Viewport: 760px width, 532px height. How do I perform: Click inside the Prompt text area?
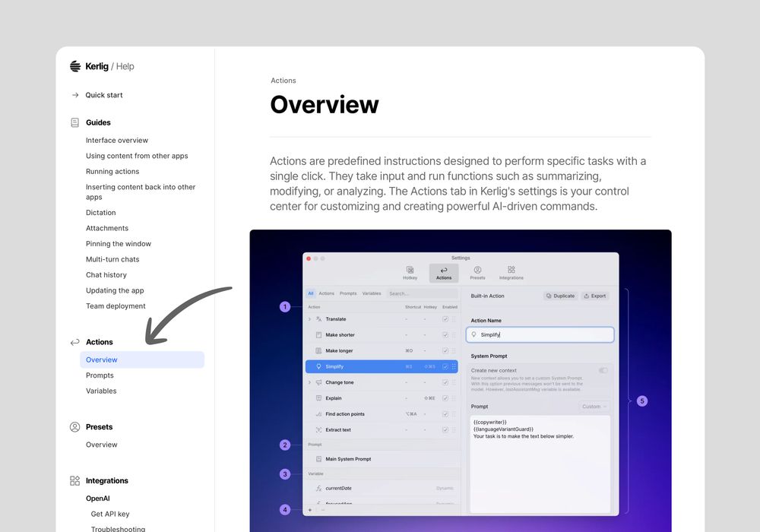click(x=540, y=464)
